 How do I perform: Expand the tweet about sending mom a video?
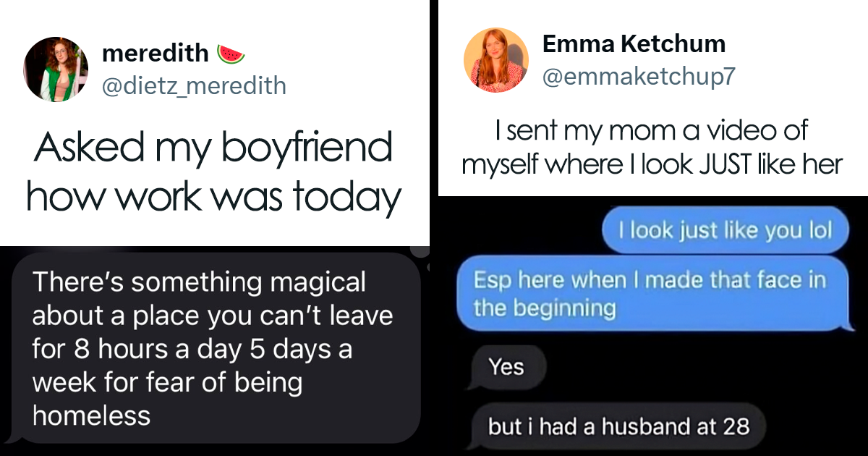tap(652, 147)
